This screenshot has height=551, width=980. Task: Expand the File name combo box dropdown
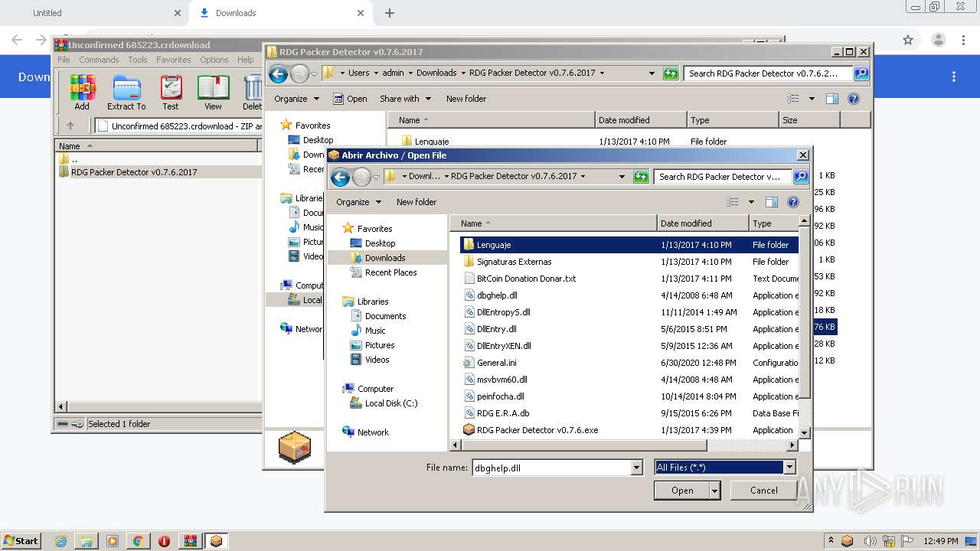636,468
